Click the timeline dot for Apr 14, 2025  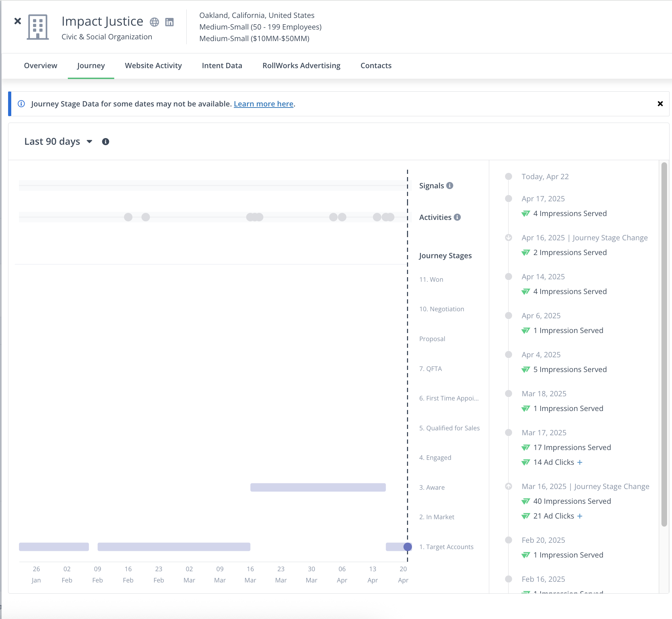509,276
